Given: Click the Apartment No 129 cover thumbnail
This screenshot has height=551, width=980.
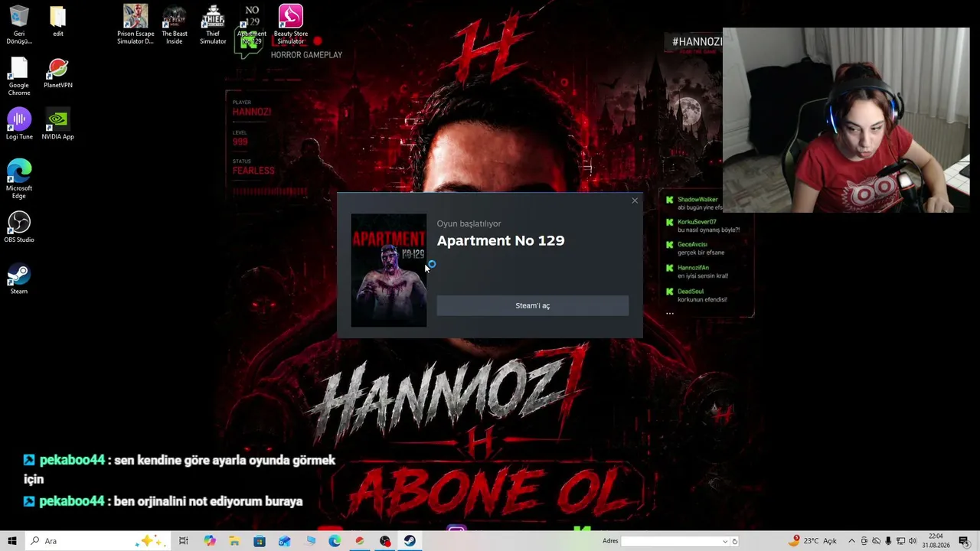Looking at the screenshot, I should (x=389, y=270).
